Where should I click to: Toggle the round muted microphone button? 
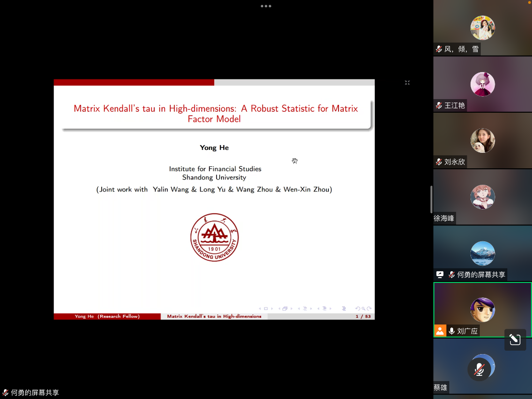pos(479,370)
